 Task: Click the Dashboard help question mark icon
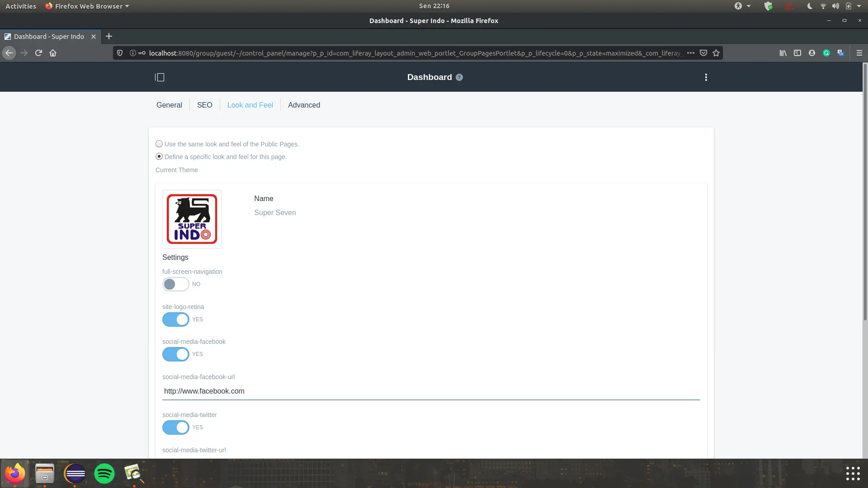pyautogui.click(x=459, y=77)
